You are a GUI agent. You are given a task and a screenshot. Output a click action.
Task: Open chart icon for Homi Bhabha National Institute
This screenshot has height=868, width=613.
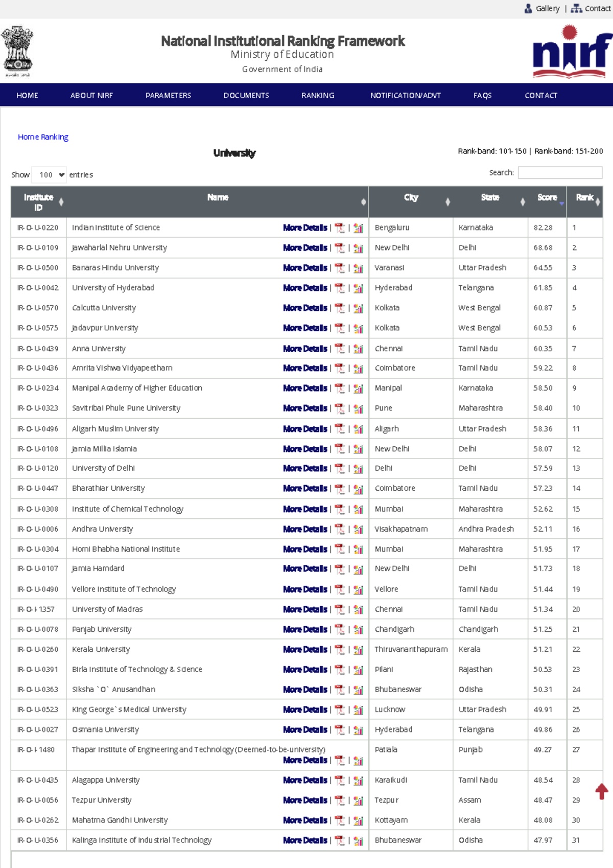click(358, 549)
